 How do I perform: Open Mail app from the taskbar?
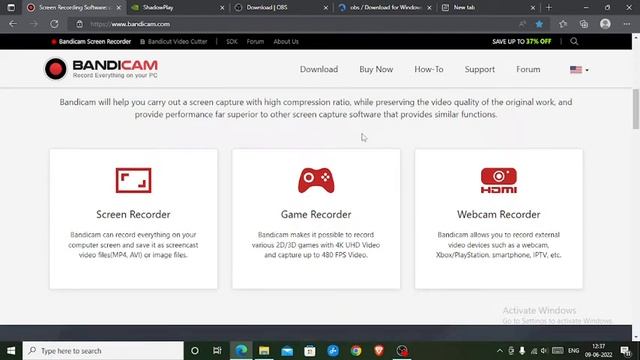pos(287,351)
